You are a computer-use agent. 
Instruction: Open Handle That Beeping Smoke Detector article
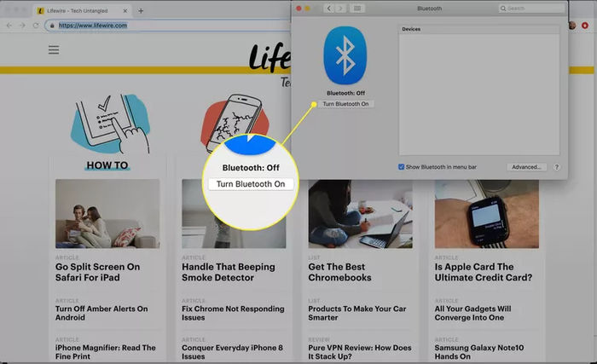tap(228, 272)
